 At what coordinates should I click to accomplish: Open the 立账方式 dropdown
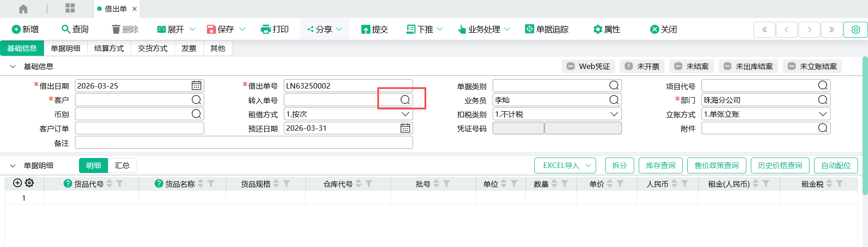(x=823, y=114)
